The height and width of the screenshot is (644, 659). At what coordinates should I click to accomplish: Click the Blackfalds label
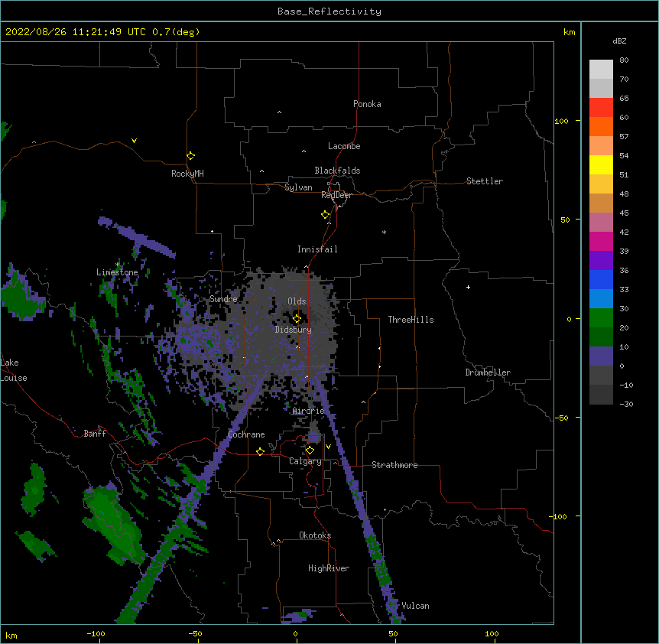(337, 171)
